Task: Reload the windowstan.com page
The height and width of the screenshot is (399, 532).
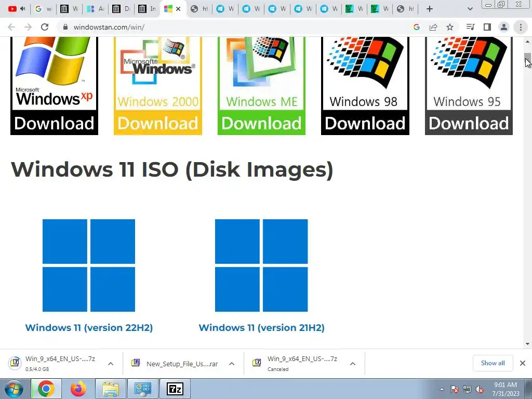Action: tap(45, 27)
